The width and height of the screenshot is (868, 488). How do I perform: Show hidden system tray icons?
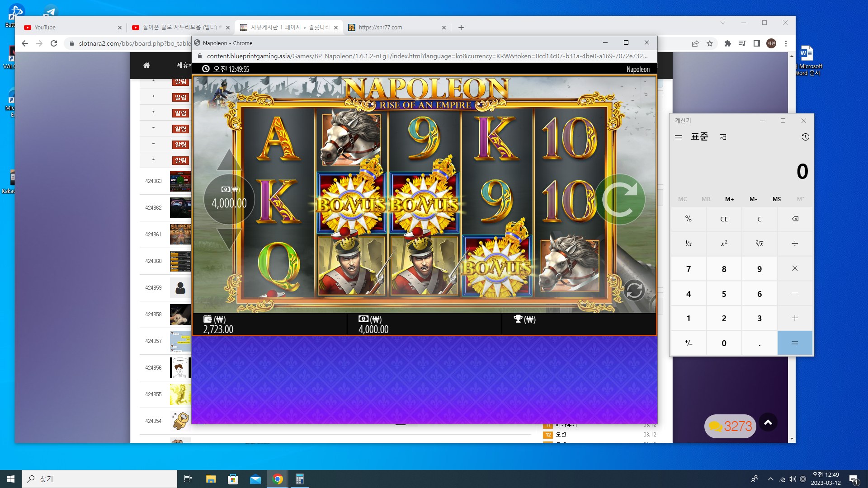770,479
